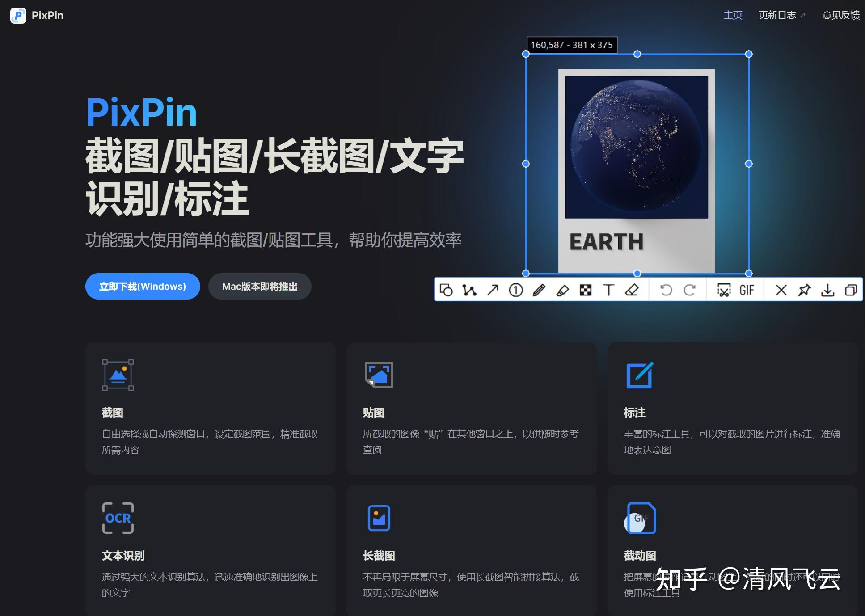This screenshot has width=865, height=616.
Task: Click 立即下载(Windows) download button
Action: click(142, 287)
